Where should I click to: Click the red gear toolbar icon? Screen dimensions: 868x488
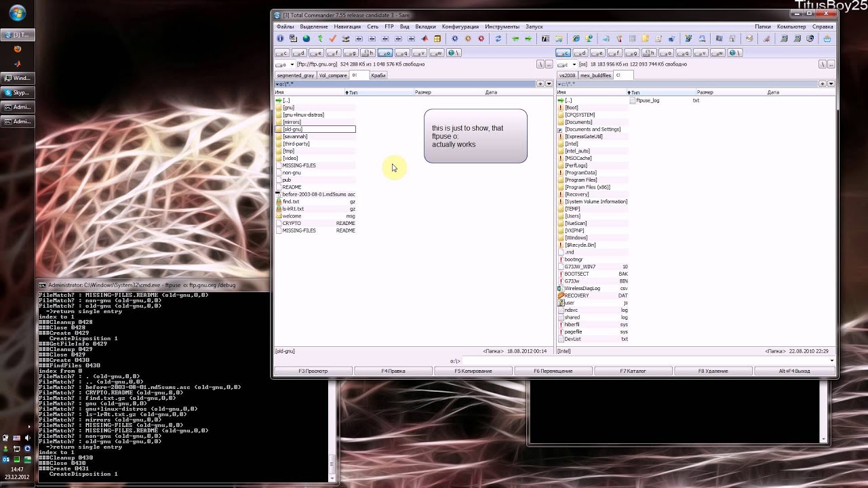coord(481,39)
